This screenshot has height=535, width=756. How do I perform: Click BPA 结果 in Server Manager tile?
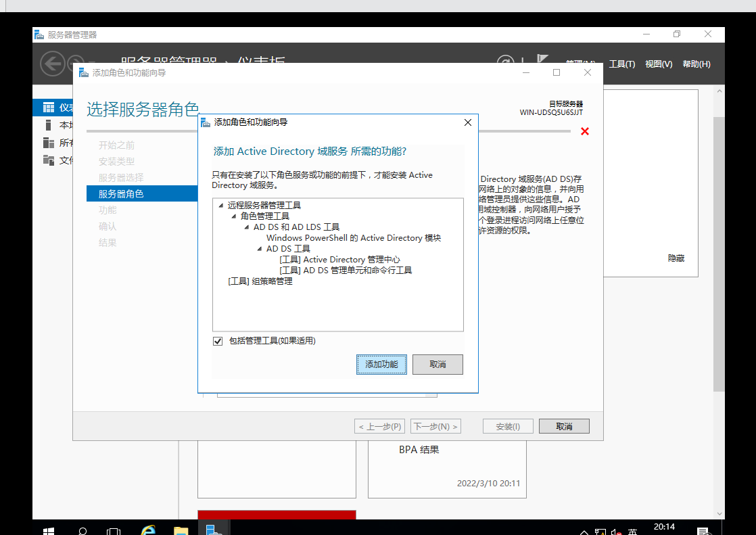(419, 450)
